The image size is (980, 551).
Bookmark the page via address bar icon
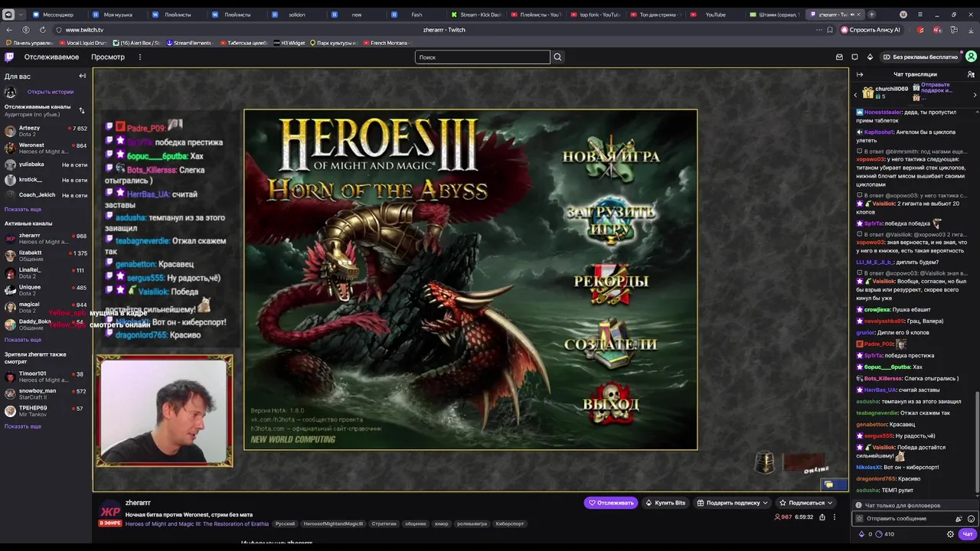click(830, 30)
